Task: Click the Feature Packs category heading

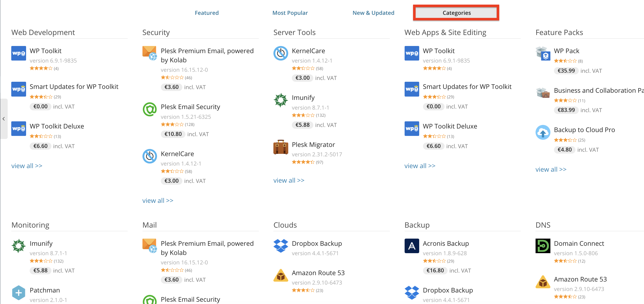Action: tap(559, 32)
